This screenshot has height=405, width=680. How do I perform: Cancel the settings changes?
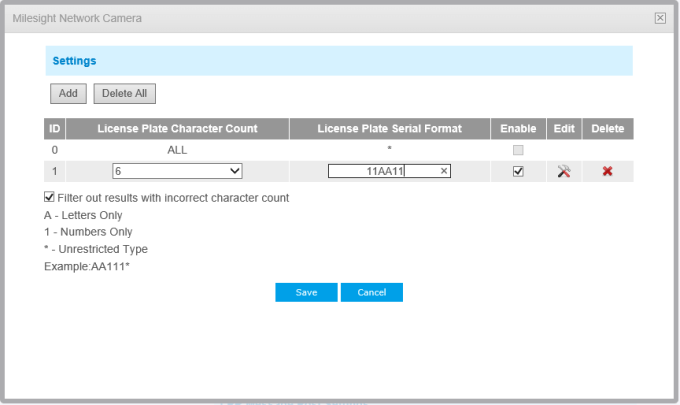click(371, 292)
